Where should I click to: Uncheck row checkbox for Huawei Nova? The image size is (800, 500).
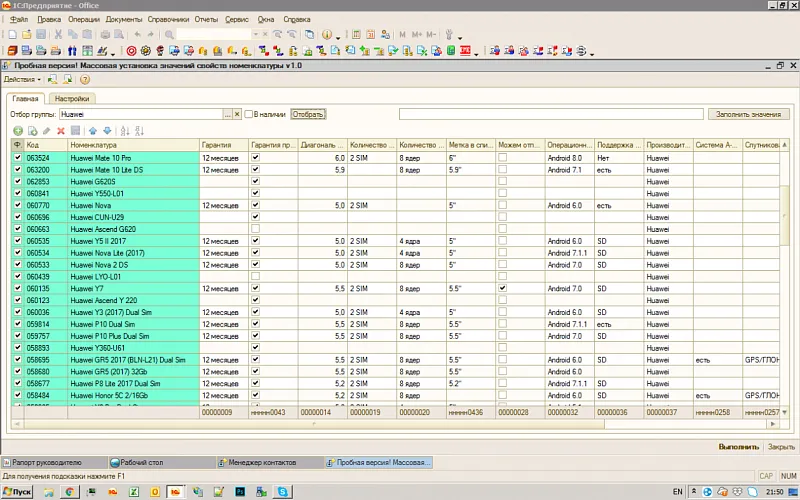click(x=18, y=205)
